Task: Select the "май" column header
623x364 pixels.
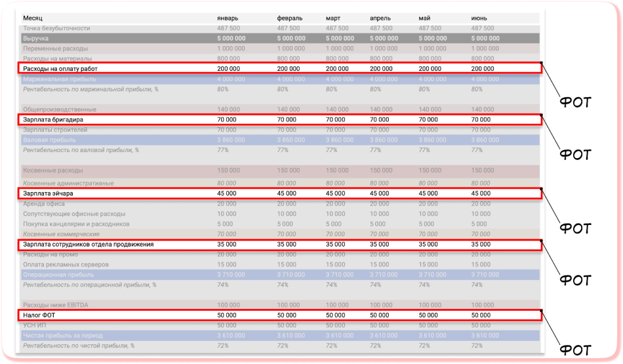Action: (424, 18)
